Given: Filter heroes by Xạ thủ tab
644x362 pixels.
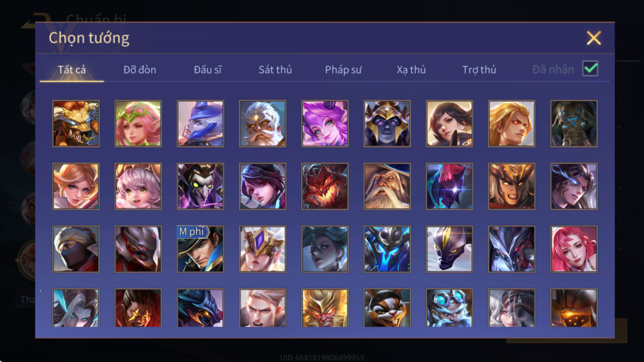Looking at the screenshot, I should [x=411, y=70].
